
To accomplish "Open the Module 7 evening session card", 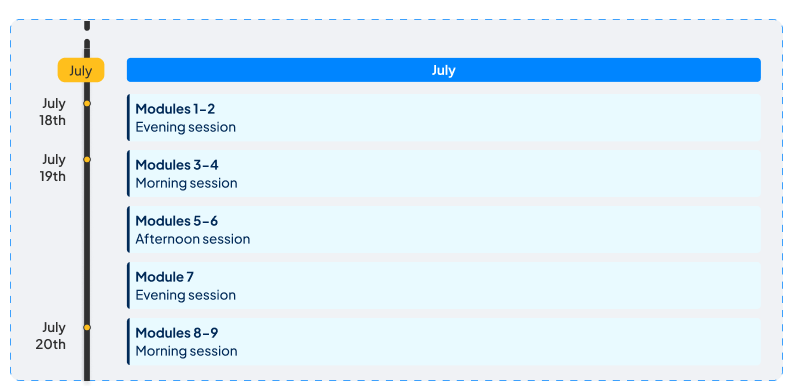I will click(443, 286).
